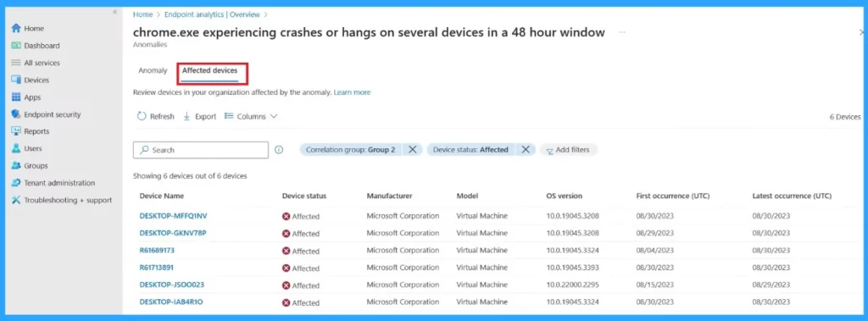
Task: Expand the Columns dropdown chevron
Action: [274, 116]
